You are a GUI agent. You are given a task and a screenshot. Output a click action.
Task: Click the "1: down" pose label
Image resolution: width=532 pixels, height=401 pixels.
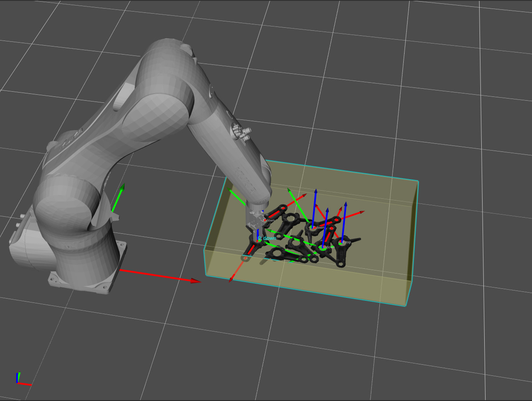[328, 247]
